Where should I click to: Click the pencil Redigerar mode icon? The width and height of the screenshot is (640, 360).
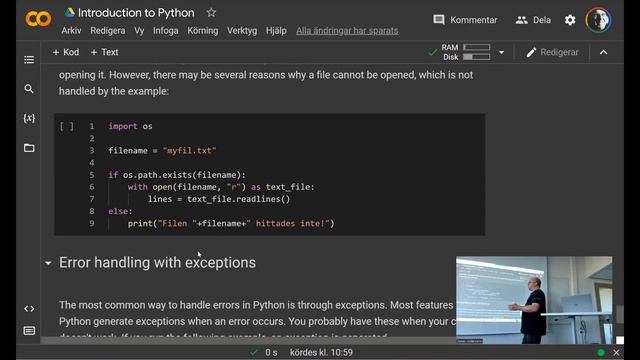point(531,52)
